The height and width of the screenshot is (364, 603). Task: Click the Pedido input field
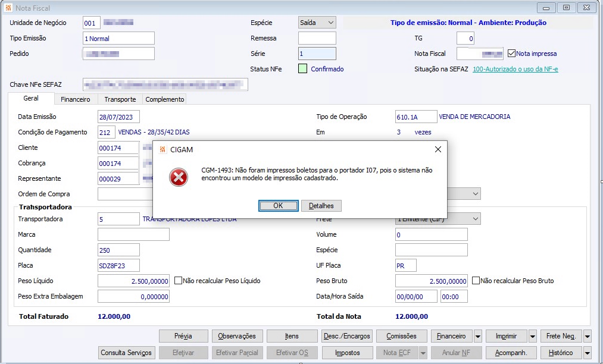pos(118,54)
